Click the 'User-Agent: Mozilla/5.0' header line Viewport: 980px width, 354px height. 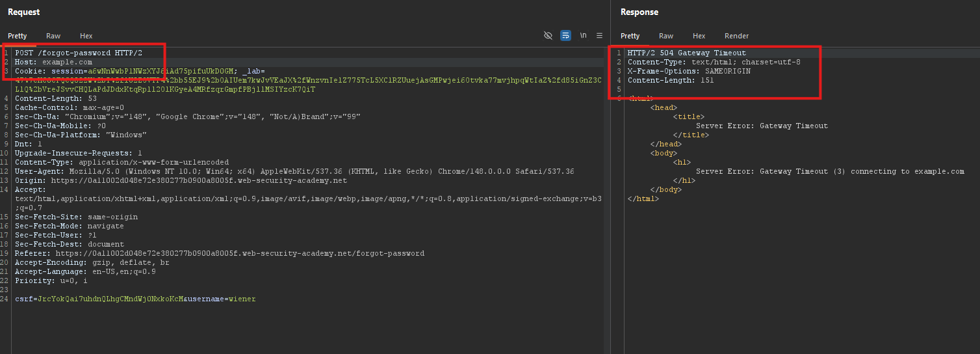[x=294, y=171]
